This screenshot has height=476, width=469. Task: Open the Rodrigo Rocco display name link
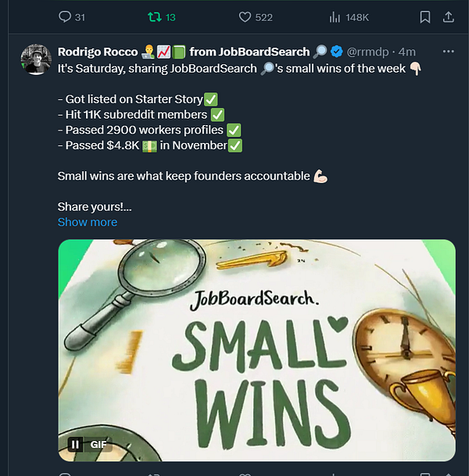tap(98, 52)
